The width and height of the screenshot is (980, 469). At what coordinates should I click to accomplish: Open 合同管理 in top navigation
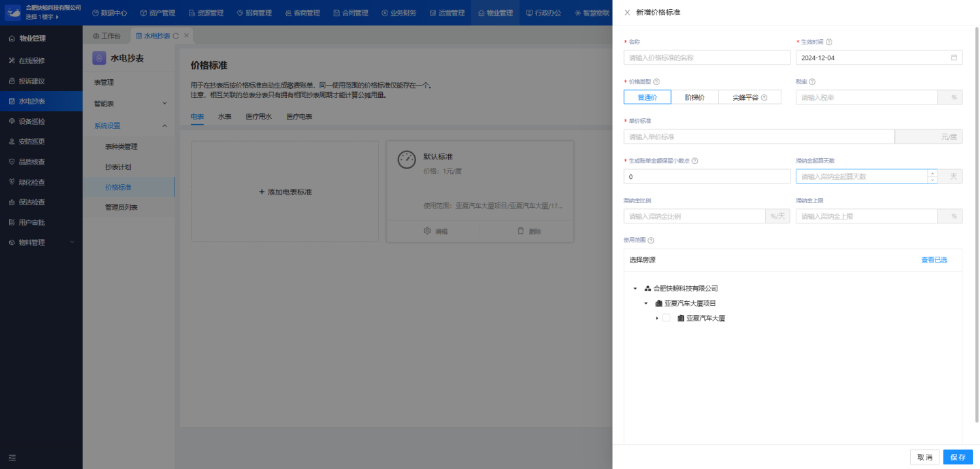coord(350,13)
